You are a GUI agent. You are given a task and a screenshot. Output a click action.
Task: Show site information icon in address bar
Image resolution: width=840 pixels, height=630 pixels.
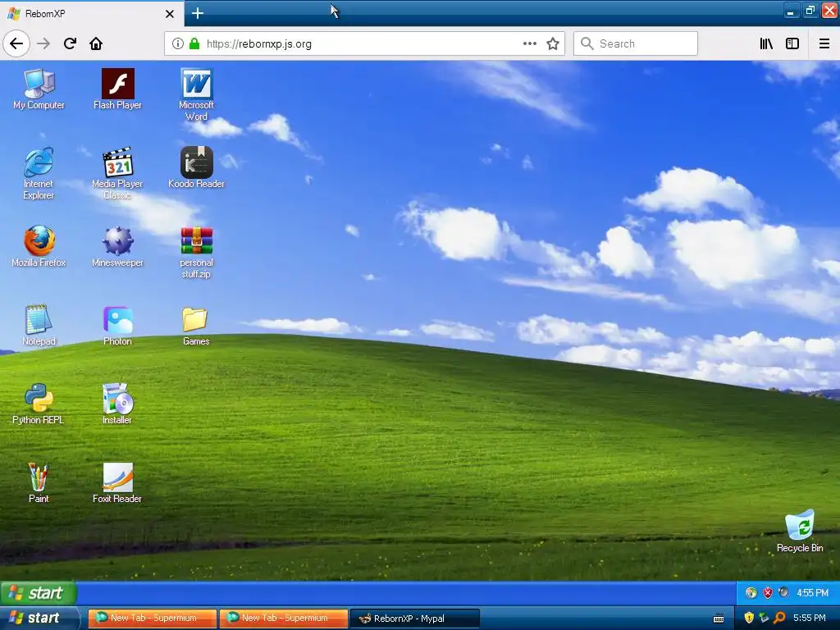coord(177,43)
